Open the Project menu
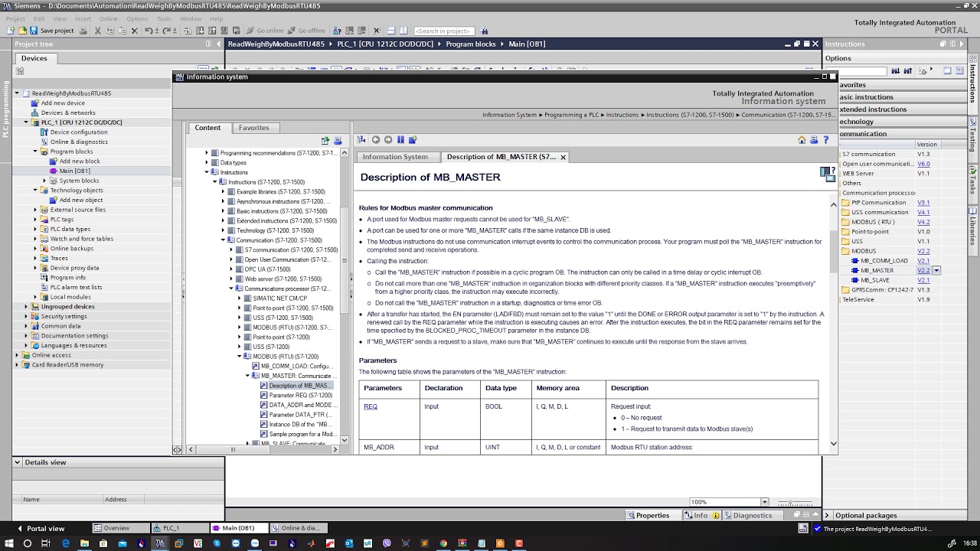Viewport: 980px width, 551px height. [15, 18]
